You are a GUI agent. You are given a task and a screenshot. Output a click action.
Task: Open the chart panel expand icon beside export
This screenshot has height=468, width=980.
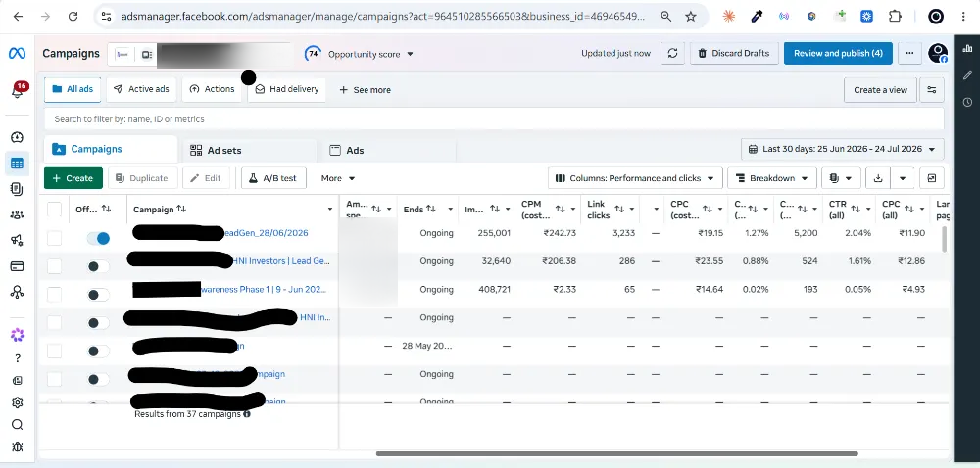pyautogui.click(x=932, y=178)
